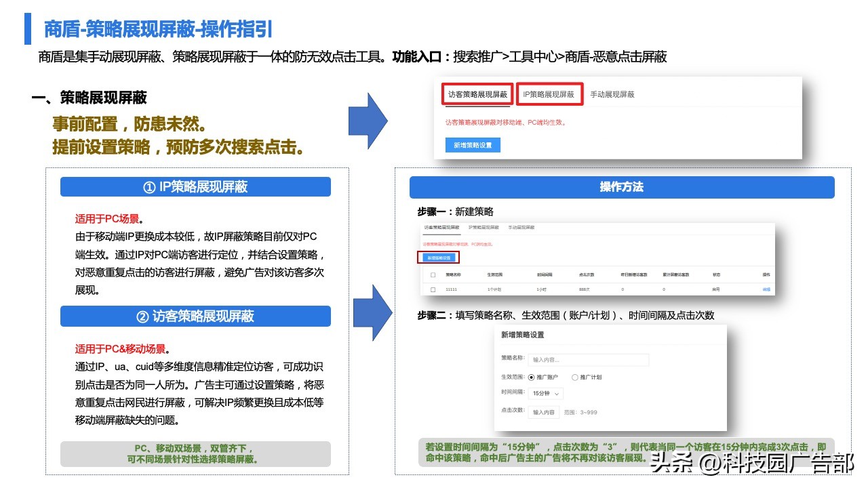Select the 推广账户 radio button

tap(532, 378)
